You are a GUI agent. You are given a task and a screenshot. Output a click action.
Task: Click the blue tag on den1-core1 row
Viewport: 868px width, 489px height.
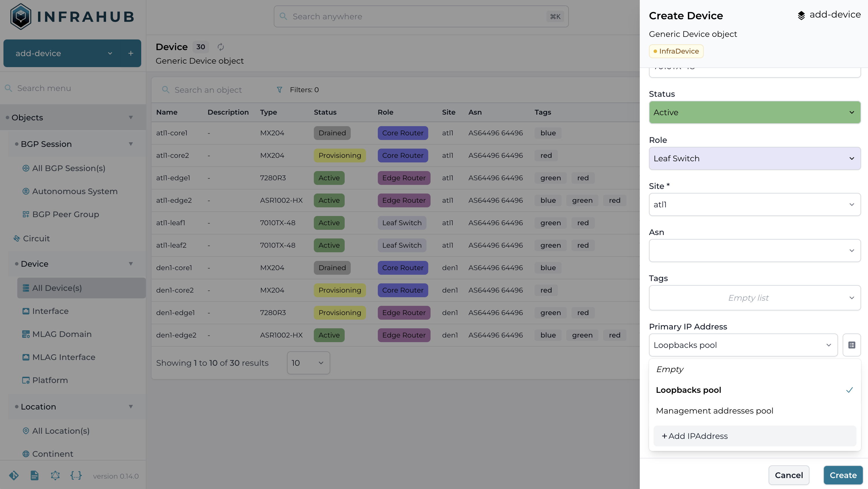[548, 268]
